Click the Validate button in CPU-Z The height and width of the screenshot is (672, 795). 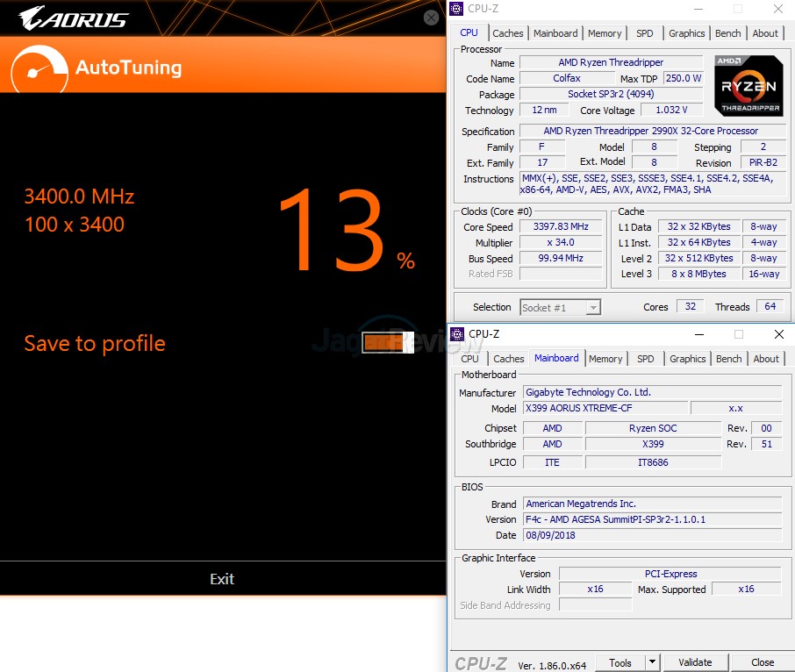pos(695,662)
